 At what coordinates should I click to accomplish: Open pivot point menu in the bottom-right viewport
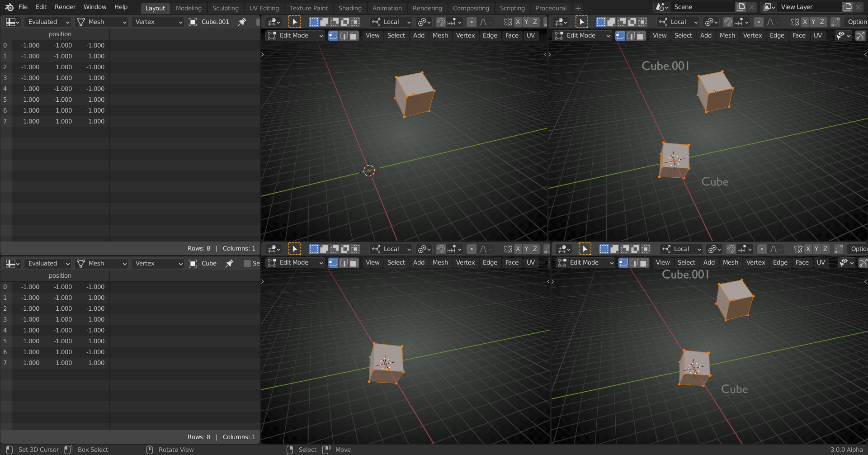pos(715,249)
